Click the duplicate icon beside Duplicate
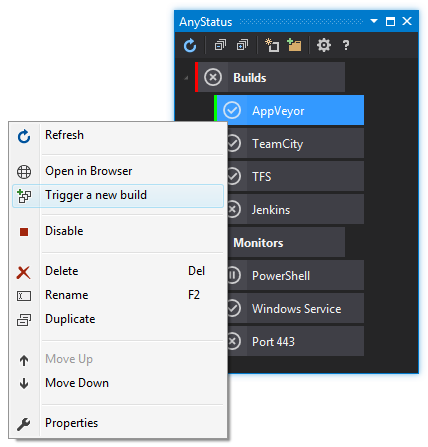 [x=24, y=320]
